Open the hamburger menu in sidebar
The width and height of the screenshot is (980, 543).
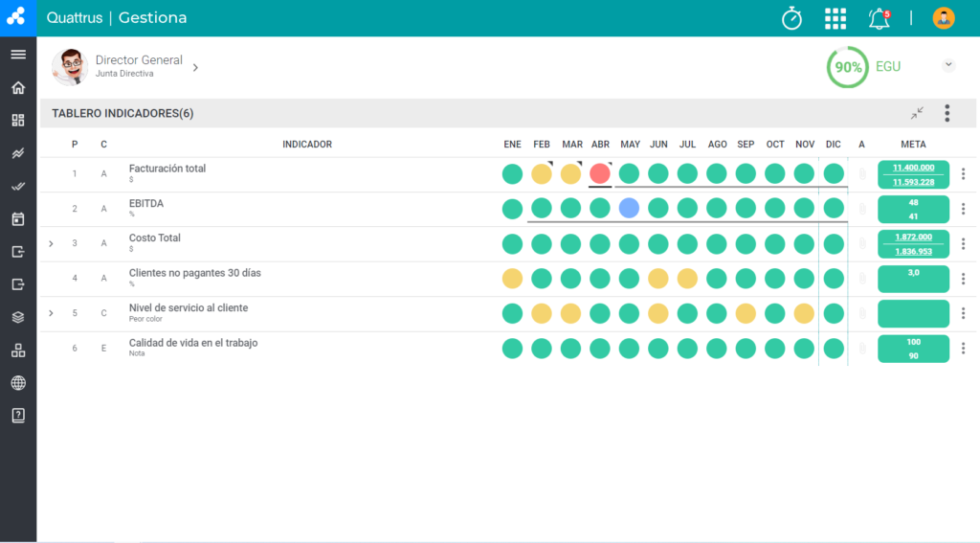[x=18, y=55]
